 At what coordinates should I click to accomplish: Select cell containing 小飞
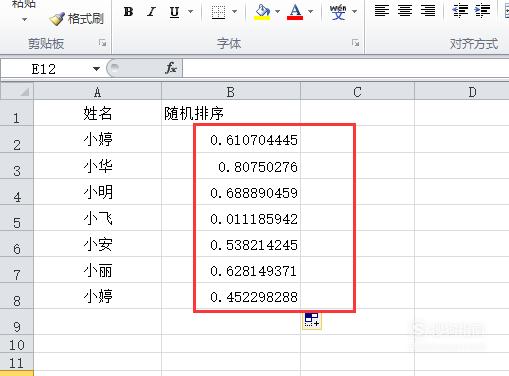[x=98, y=218]
